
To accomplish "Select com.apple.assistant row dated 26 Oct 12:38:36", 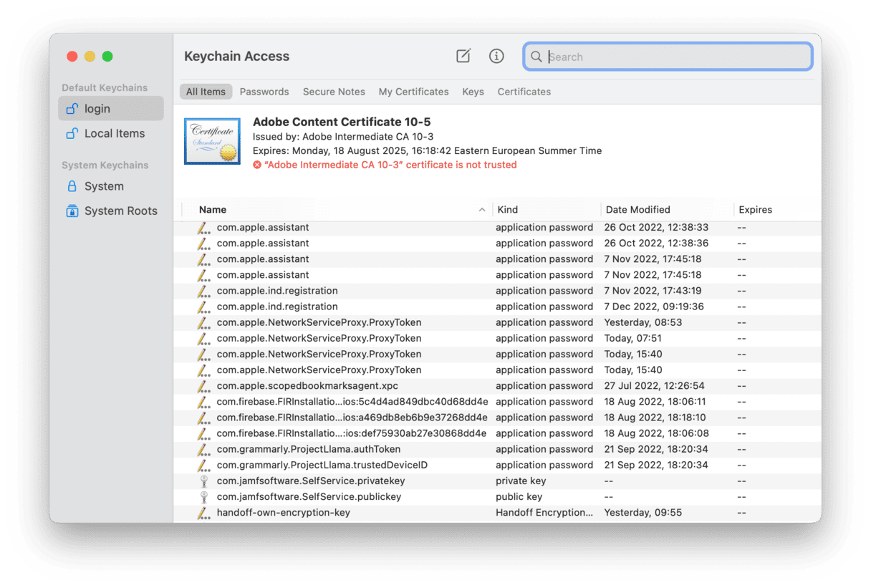I will coord(497,244).
